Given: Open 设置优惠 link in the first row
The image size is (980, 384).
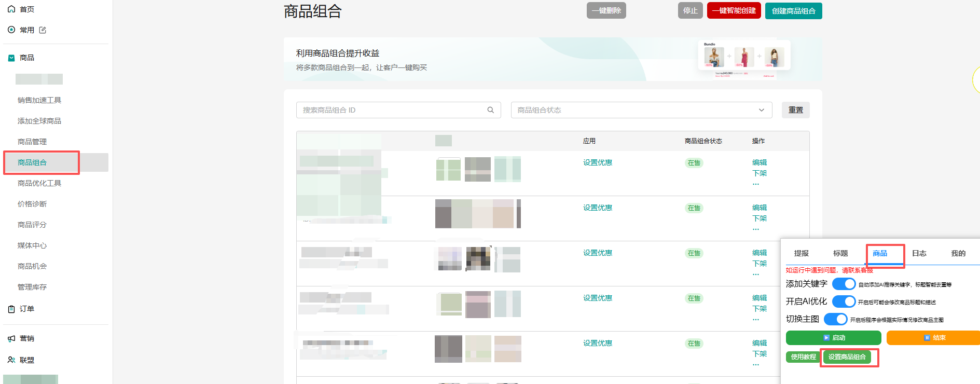Looking at the screenshot, I should [x=597, y=162].
